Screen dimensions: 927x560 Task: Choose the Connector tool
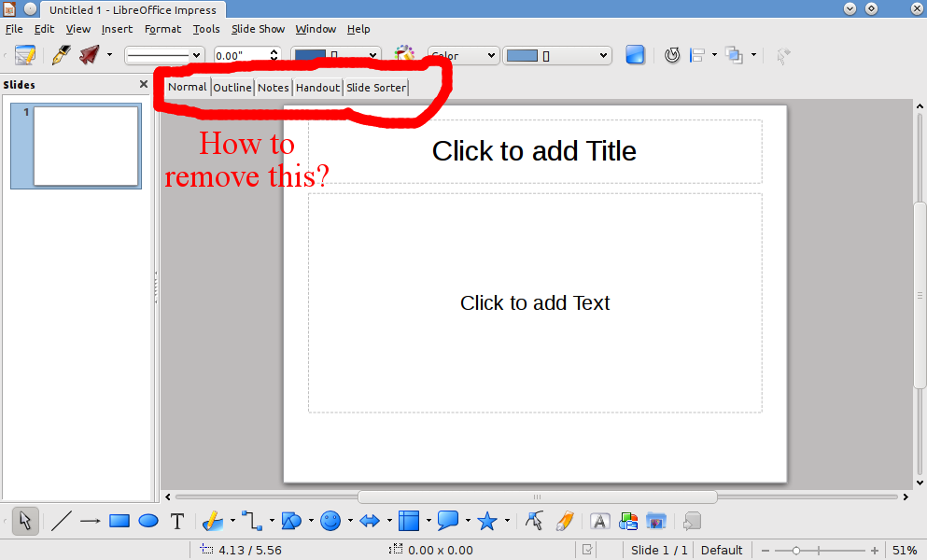click(252, 521)
